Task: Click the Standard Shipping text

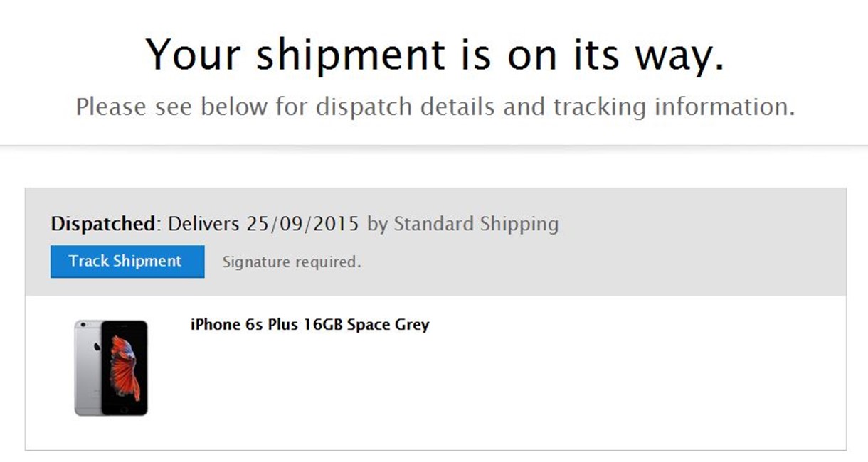Action: tap(476, 225)
